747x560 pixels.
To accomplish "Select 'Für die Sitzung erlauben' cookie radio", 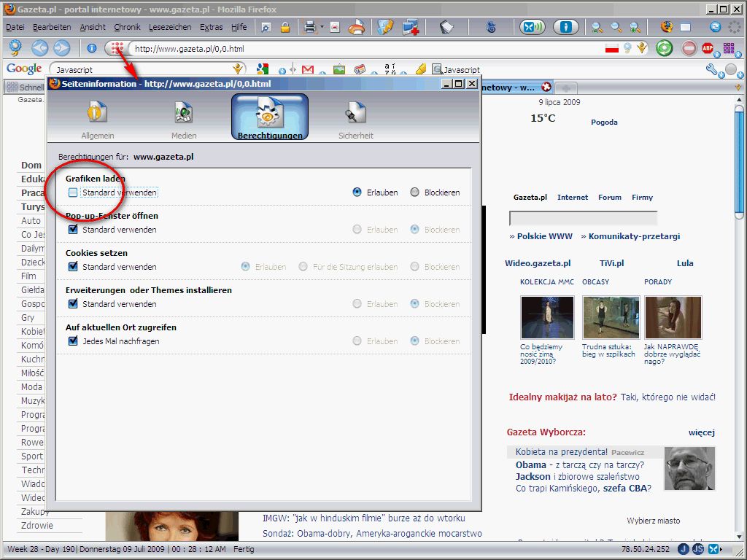I will (x=303, y=267).
